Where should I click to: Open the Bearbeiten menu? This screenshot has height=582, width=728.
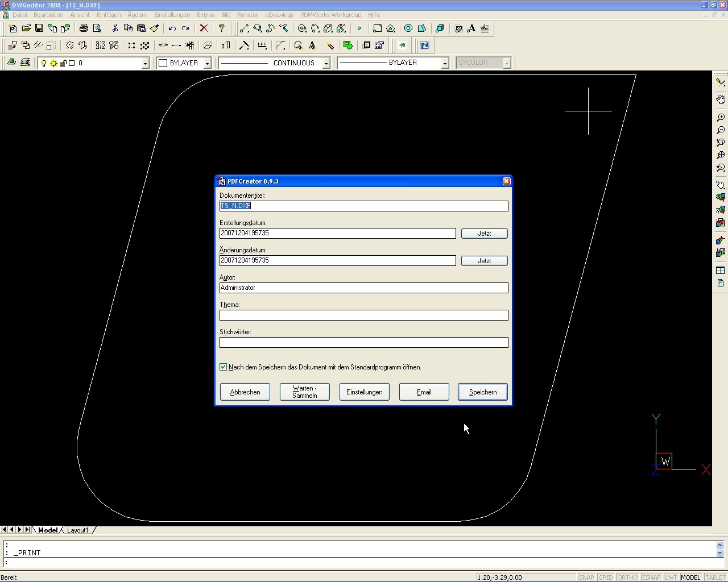coord(48,15)
